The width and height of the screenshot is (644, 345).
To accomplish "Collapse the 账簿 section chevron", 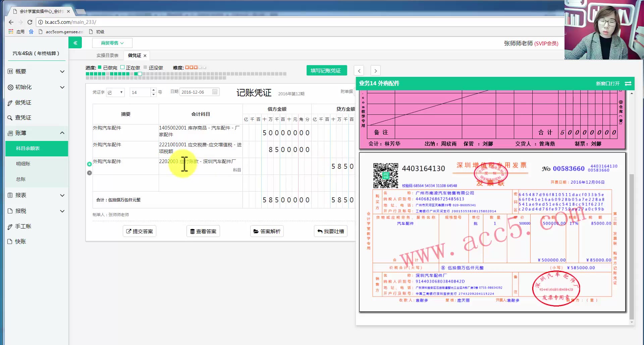I will [62, 133].
